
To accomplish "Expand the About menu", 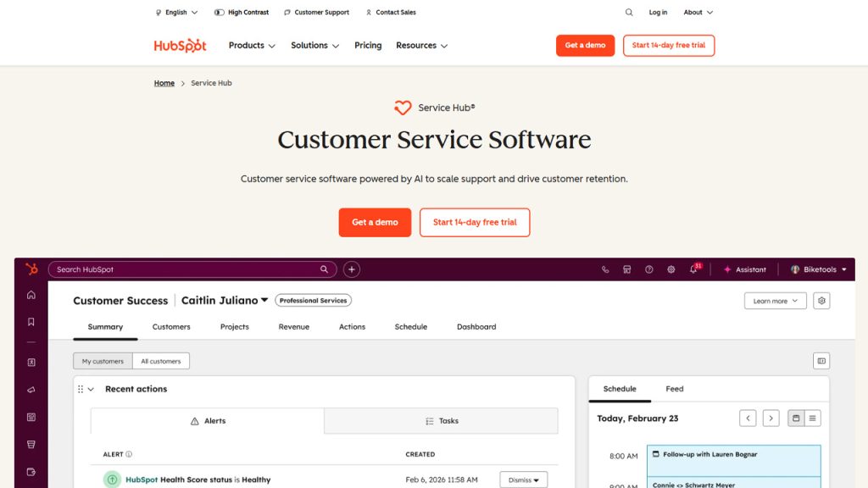I will point(698,12).
